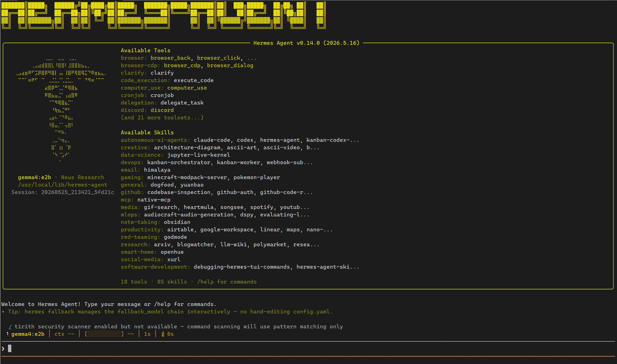
Task: Click the context usage progress bar
Action: pyautogui.click(x=104, y=334)
